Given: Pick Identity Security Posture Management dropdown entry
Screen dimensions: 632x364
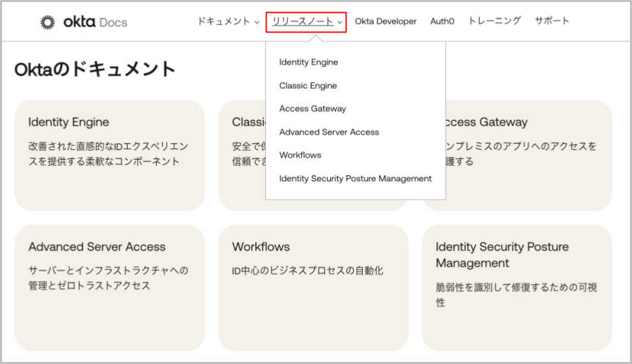Looking at the screenshot, I should click(x=355, y=179).
